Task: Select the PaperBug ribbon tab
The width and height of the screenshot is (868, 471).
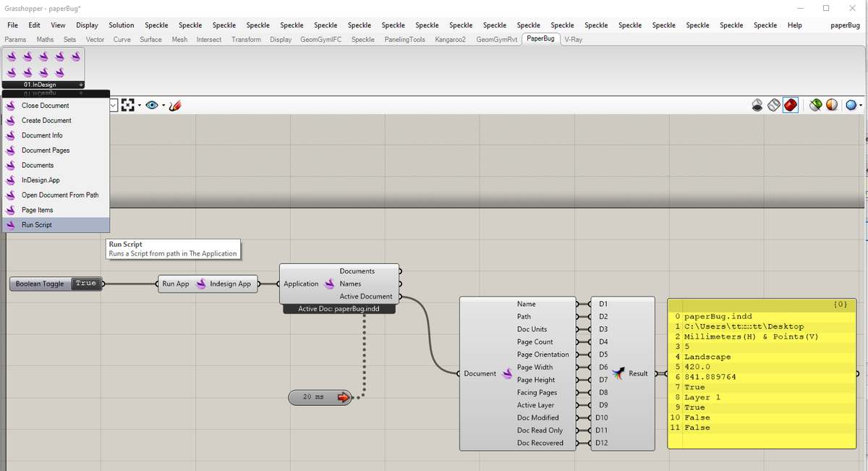Action: coord(540,38)
